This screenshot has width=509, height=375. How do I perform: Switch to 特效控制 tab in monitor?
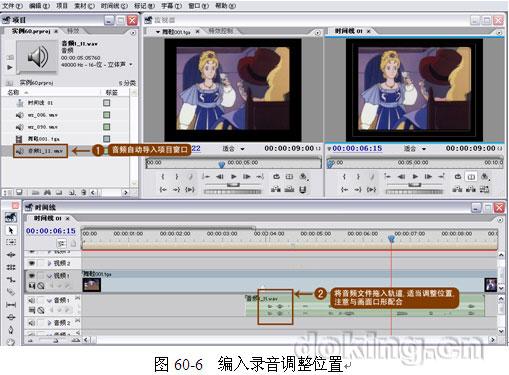[x=221, y=31]
